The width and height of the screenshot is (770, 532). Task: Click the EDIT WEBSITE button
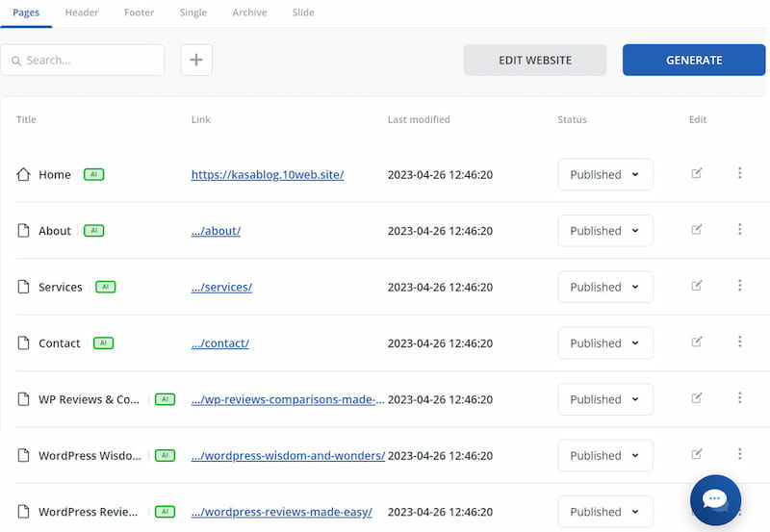pos(535,60)
